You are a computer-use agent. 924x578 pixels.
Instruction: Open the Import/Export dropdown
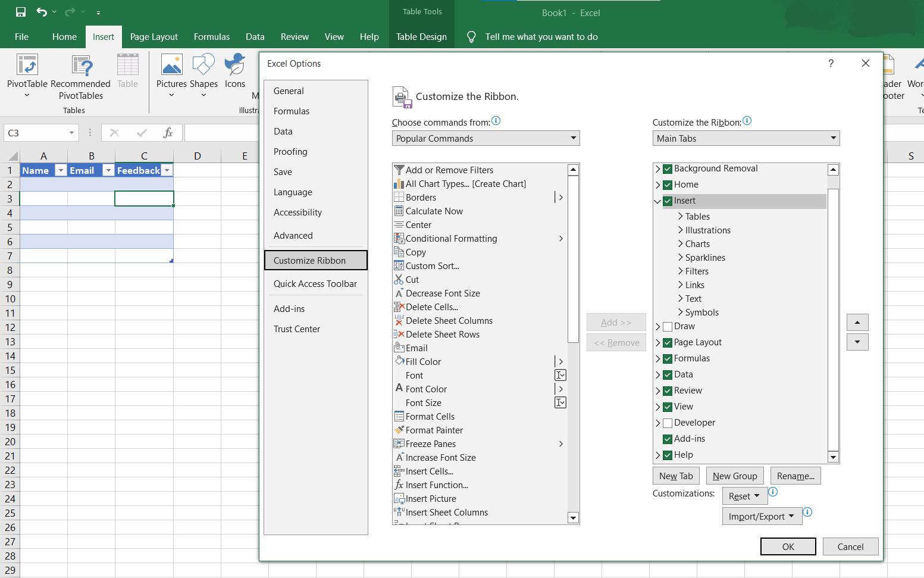762,517
